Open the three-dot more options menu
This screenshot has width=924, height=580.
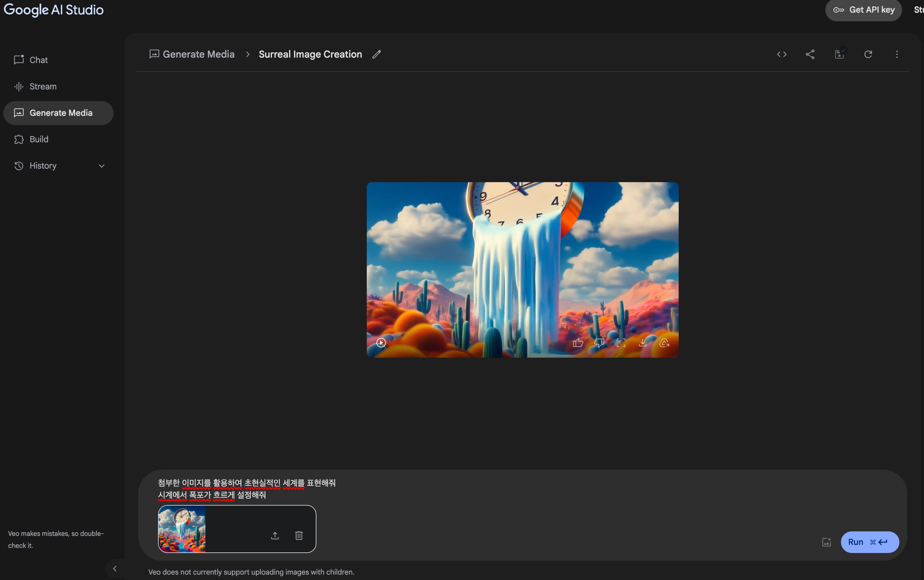(896, 55)
